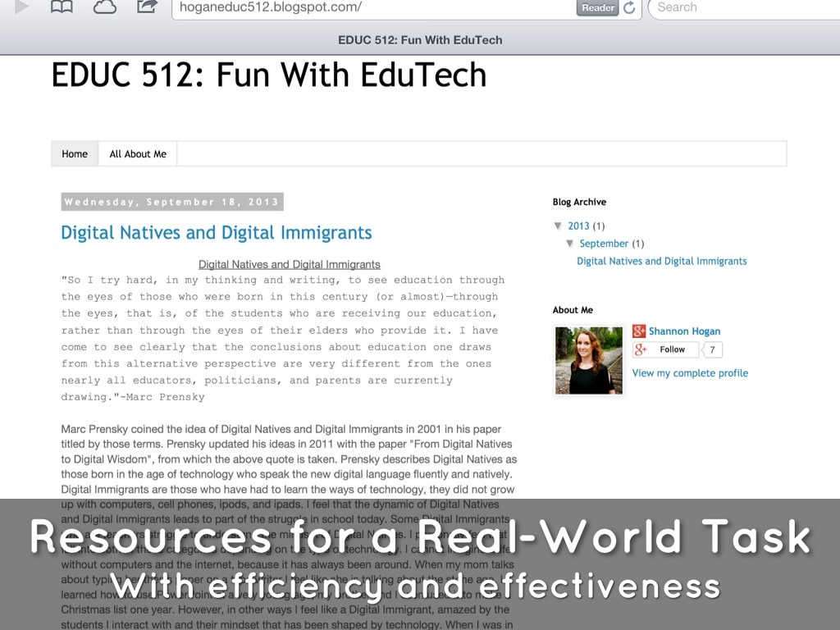Image resolution: width=840 pixels, height=630 pixels.
Task: Tap the share arrow icon
Action: [x=147, y=7]
